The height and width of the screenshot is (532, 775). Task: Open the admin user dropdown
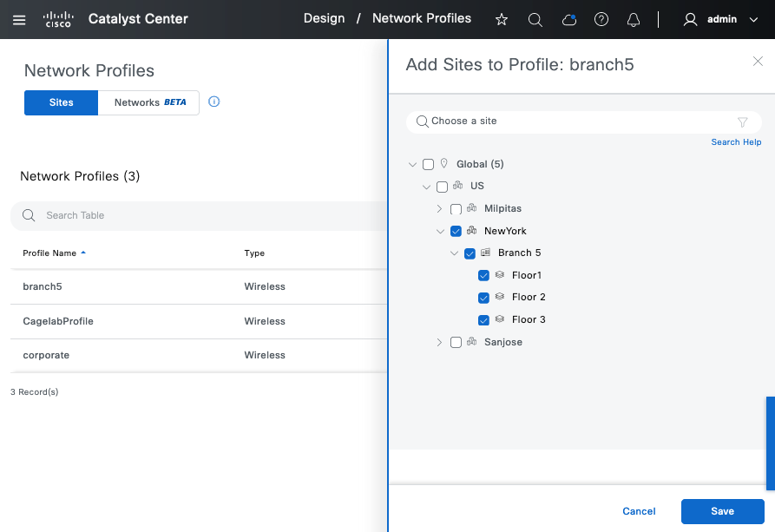(720, 19)
